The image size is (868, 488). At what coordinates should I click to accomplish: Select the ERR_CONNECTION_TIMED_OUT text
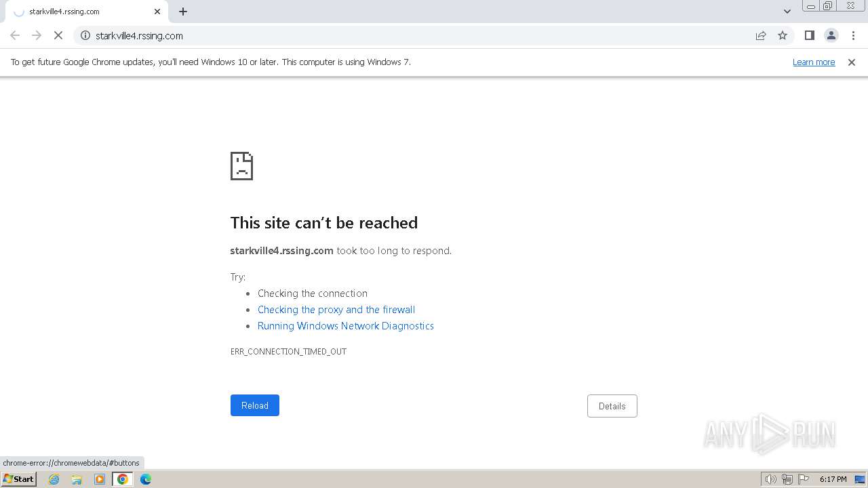point(288,352)
